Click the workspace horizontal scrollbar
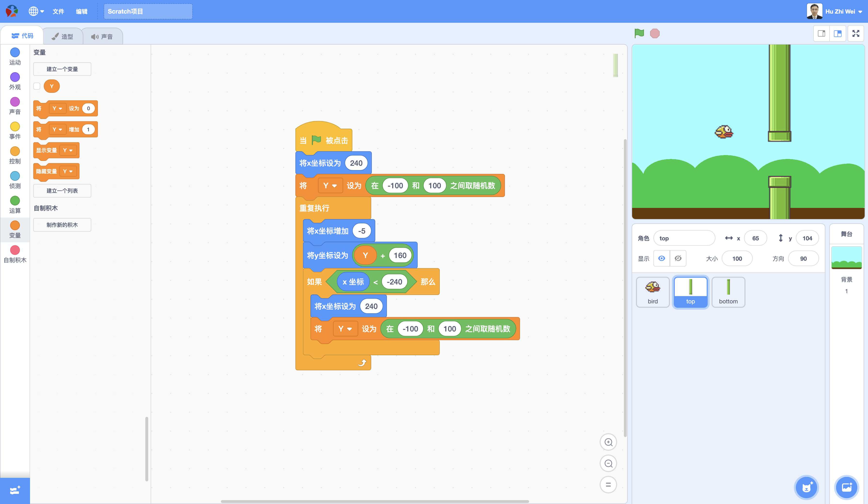The height and width of the screenshot is (504, 868). (x=375, y=501)
